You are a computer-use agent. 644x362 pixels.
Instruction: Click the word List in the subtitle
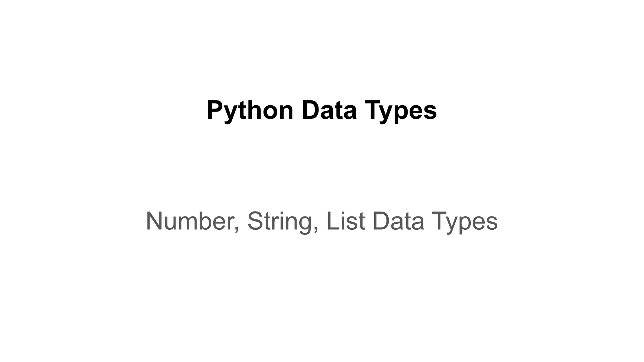point(346,221)
